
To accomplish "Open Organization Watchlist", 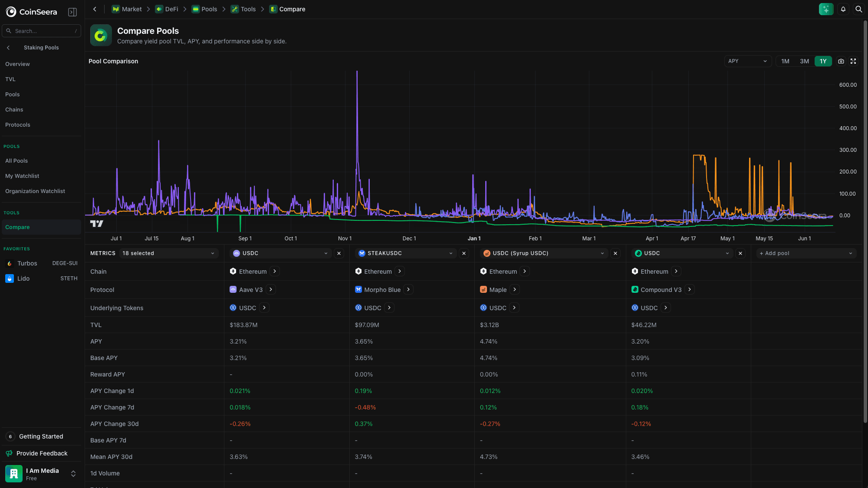I will (x=41, y=191).
